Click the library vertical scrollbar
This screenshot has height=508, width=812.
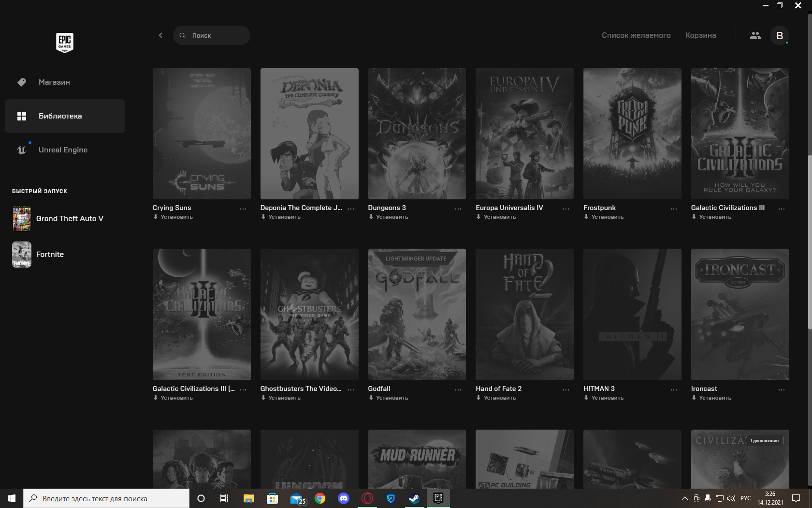click(810, 242)
